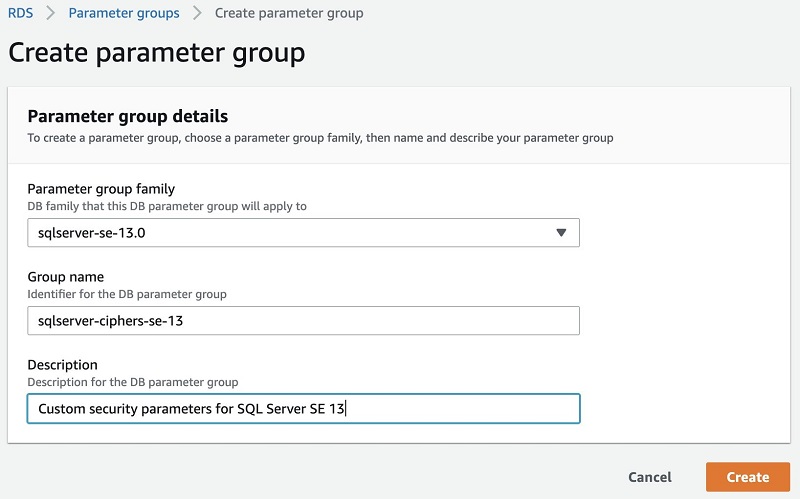800x499 pixels.
Task: Click the Parameter group details heading
Action: coord(128,116)
